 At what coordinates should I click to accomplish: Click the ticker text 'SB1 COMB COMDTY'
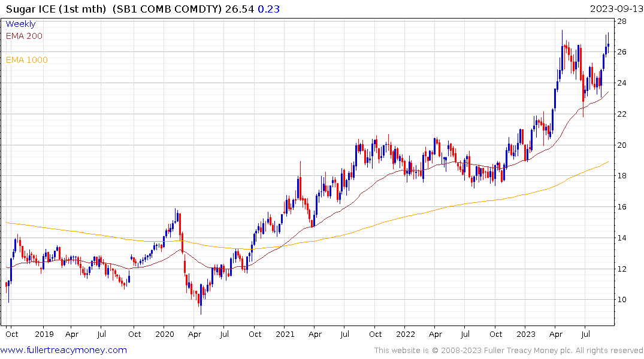tap(168, 9)
